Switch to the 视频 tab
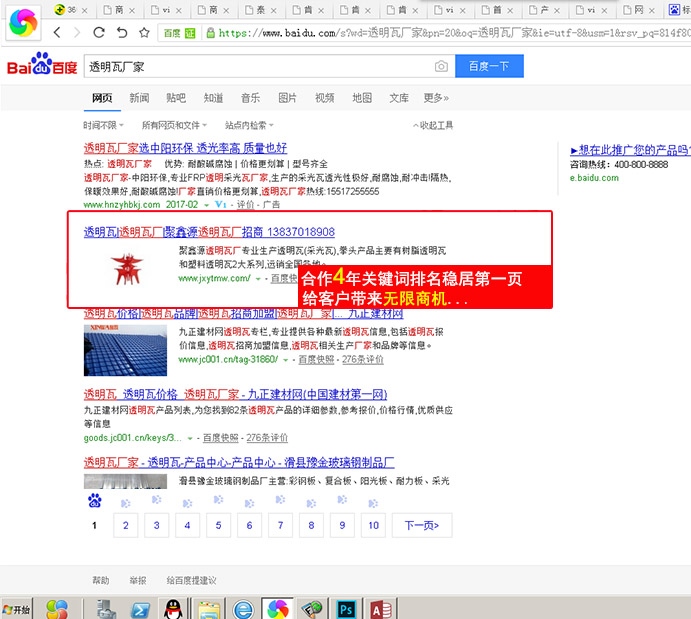The height and width of the screenshot is (619, 691). [325, 98]
